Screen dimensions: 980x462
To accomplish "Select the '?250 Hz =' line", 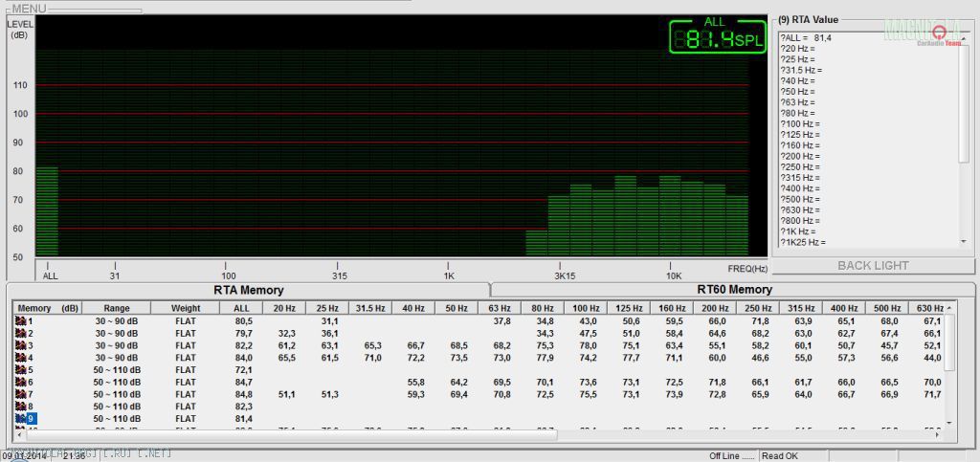I will [800, 167].
